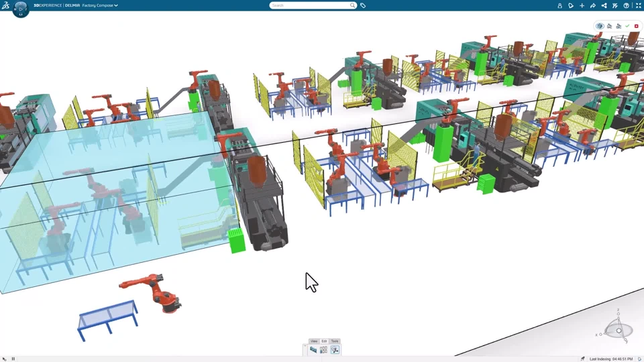
Task: Click the status bar select-arrow icon
Action: [x=5, y=359]
